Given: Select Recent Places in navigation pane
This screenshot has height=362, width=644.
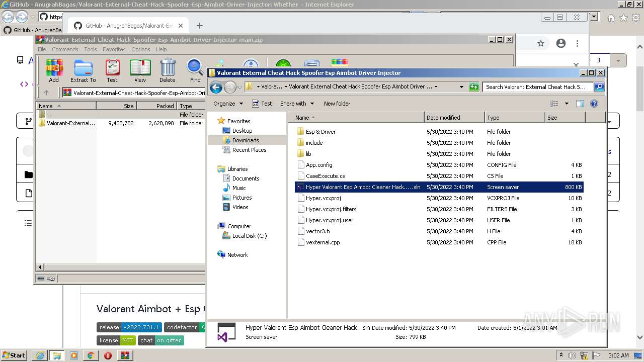Looking at the screenshot, I should click(x=249, y=150).
